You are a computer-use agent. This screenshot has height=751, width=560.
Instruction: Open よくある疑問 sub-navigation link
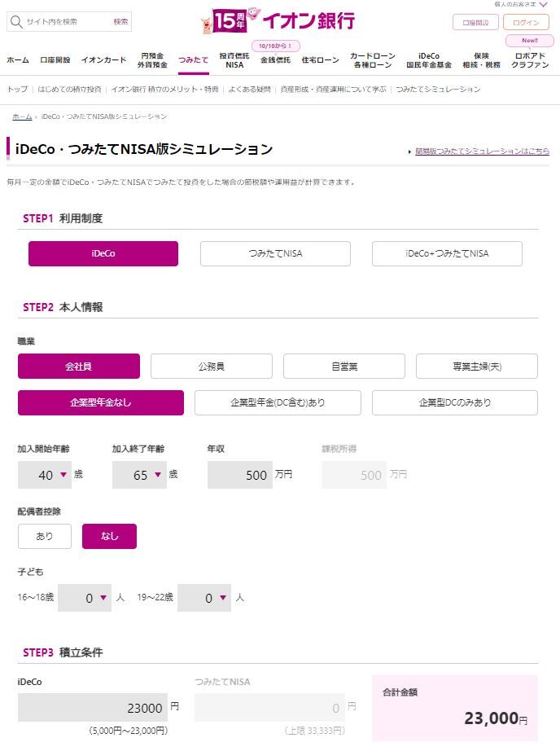coord(249,90)
